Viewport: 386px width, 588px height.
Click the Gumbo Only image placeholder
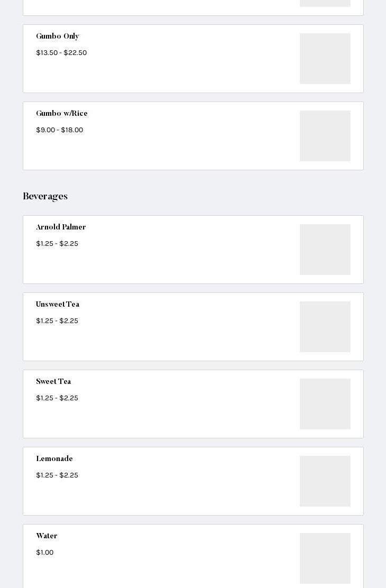[x=325, y=59]
